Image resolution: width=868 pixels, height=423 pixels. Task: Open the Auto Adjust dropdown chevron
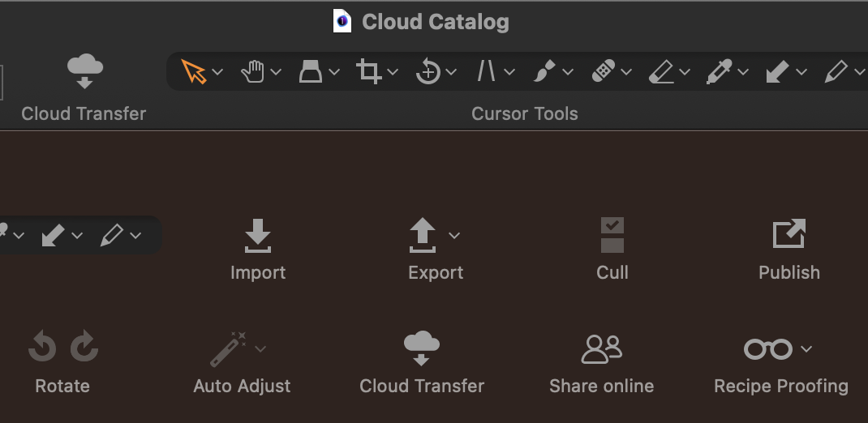(x=260, y=349)
